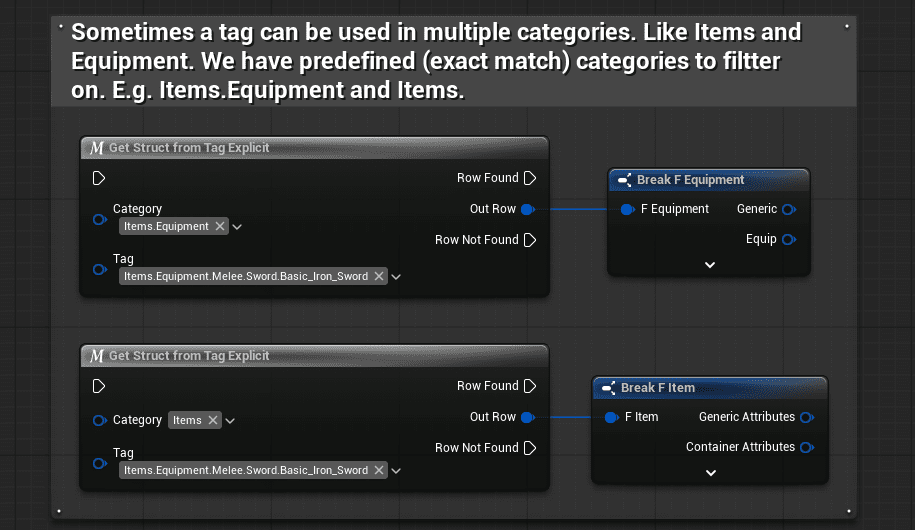Open Tag dropdown on top Get Struct node
Viewport: 915px width, 530px height.
pyautogui.click(x=396, y=277)
